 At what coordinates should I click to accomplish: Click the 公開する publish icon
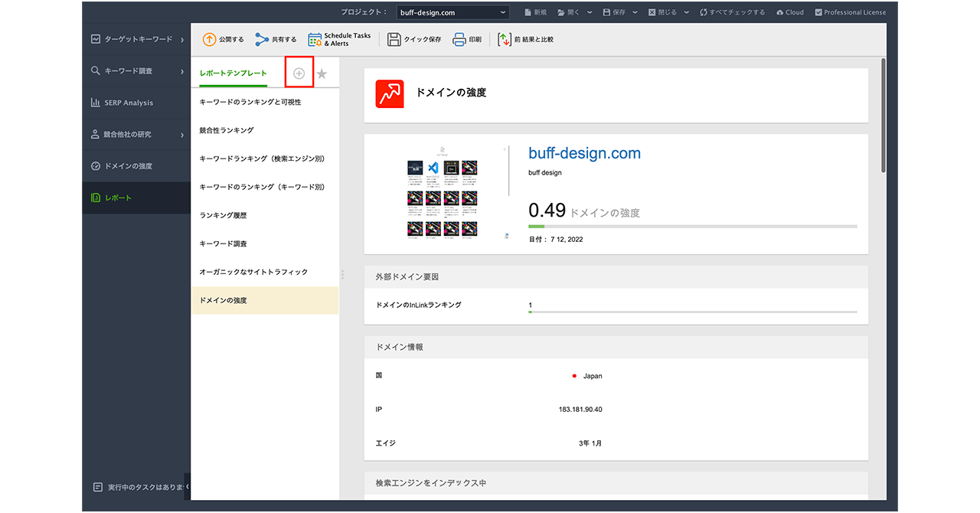tap(209, 40)
